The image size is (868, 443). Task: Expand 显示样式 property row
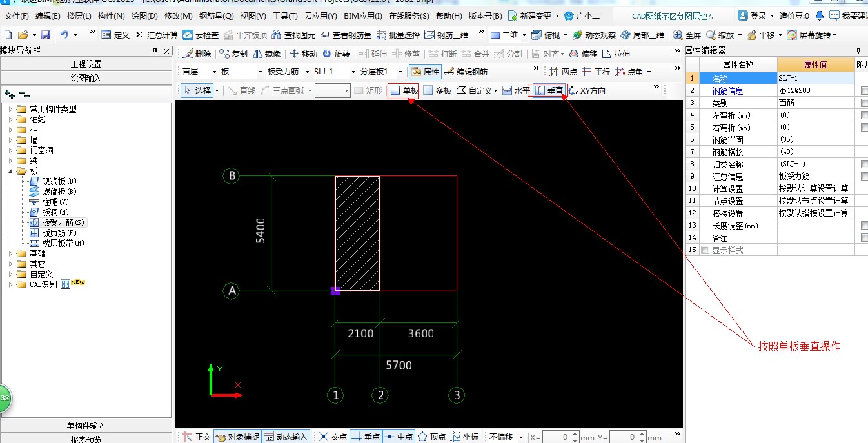[x=705, y=250]
